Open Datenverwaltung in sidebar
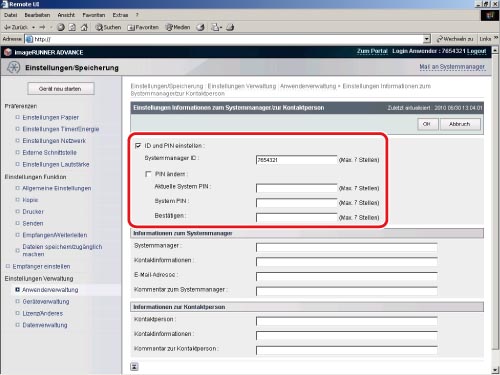The width and height of the screenshot is (500, 375). coord(45,325)
